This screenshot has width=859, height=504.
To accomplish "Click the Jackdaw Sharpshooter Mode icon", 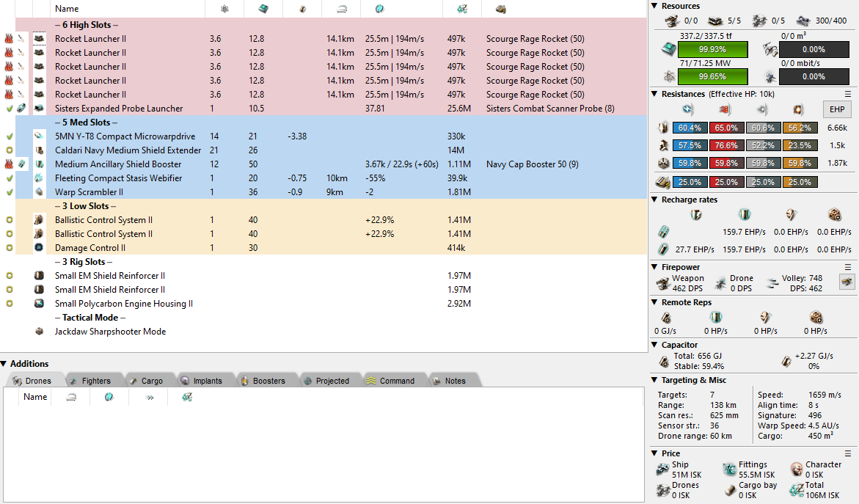I will coord(40,332).
